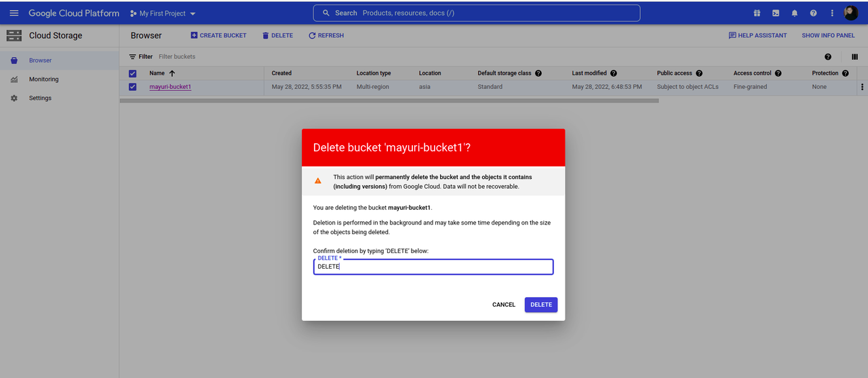Open the My First Project selector
868x378 pixels.
coord(163,14)
